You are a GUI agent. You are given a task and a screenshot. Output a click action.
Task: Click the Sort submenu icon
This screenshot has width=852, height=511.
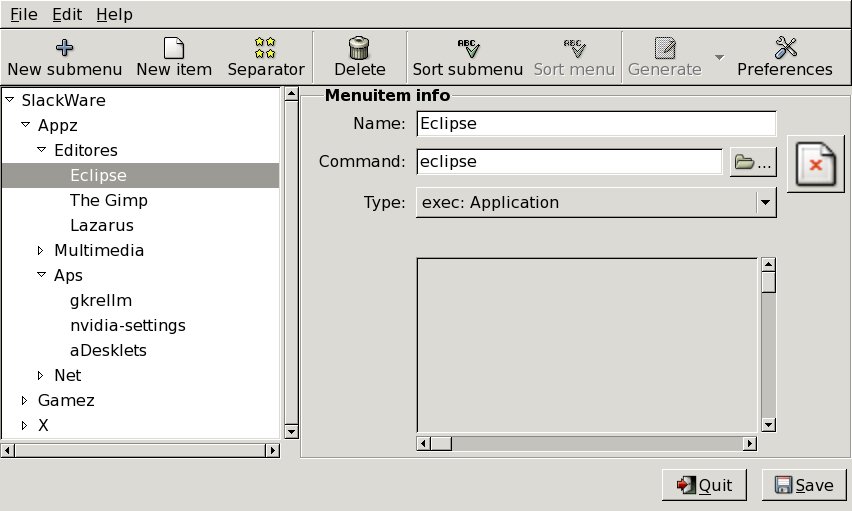coord(468,48)
